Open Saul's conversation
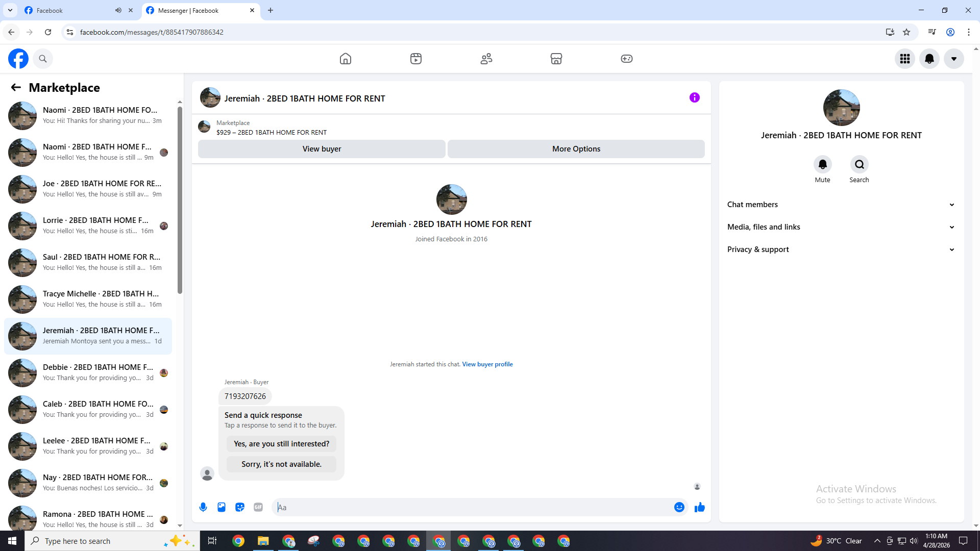Screen dimensions: 980x551 pyautogui.click(x=88, y=262)
